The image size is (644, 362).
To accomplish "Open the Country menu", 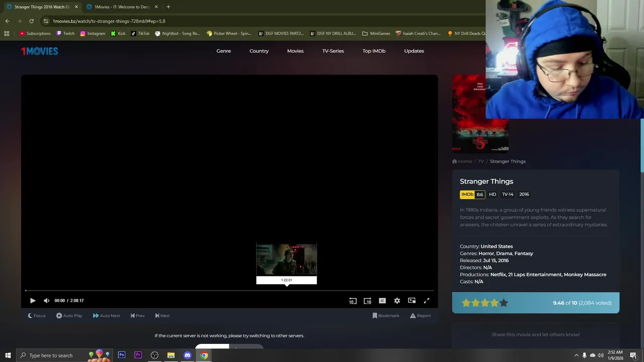I will pyautogui.click(x=259, y=51).
